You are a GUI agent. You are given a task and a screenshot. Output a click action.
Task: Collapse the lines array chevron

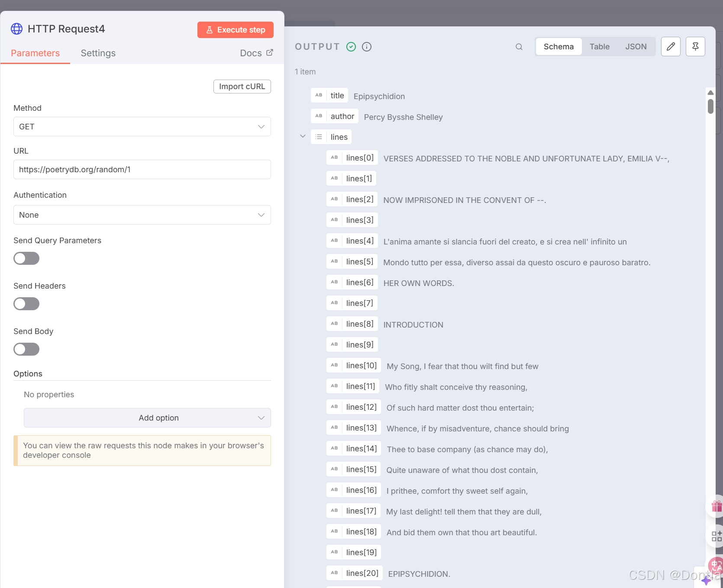pos(303,136)
